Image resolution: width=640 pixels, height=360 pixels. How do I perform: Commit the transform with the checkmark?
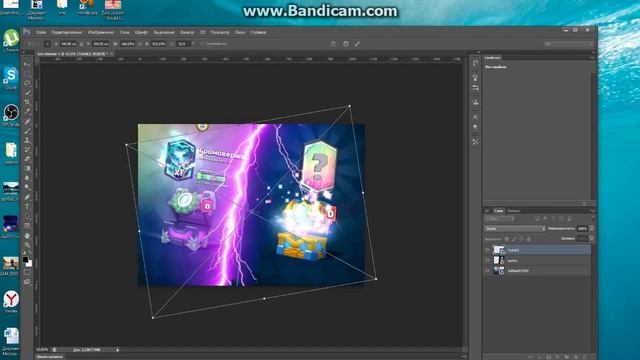tap(357, 44)
